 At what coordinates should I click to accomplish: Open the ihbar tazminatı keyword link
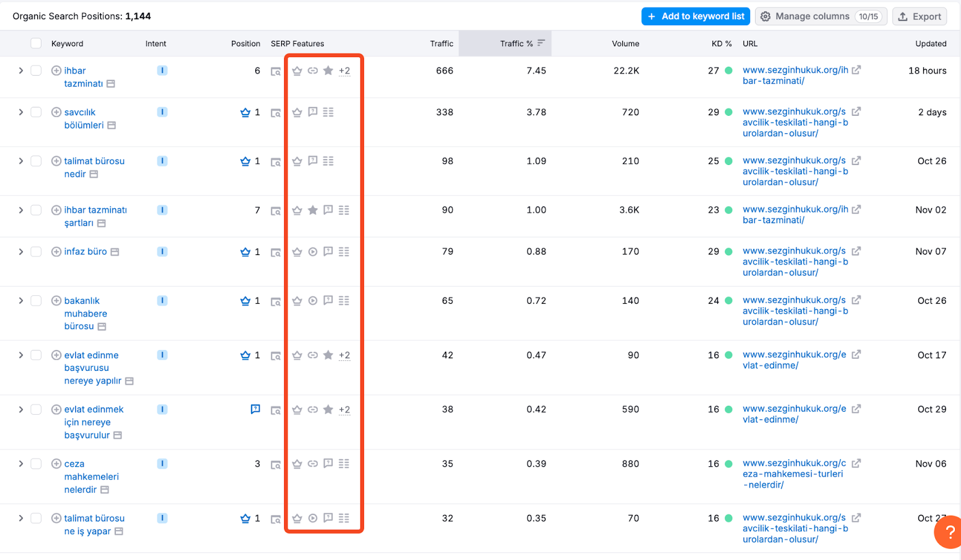click(x=83, y=77)
